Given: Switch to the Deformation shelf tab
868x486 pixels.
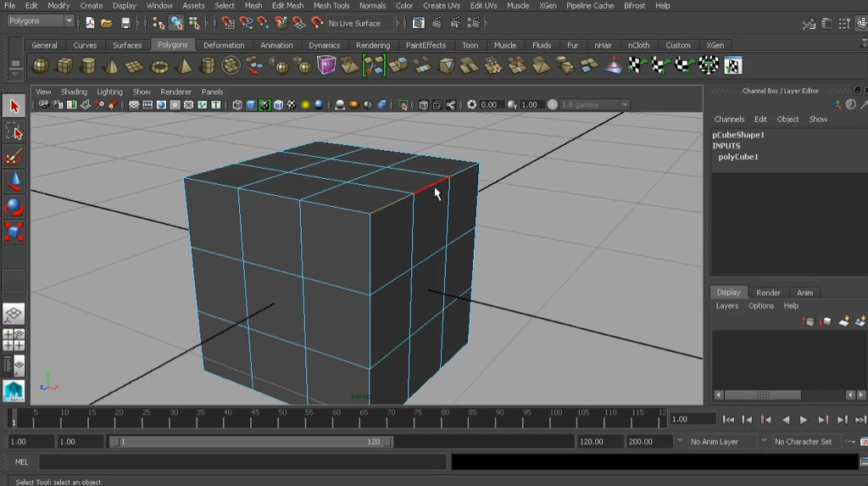Looking at the screenshot, I should tap(224, 45).
